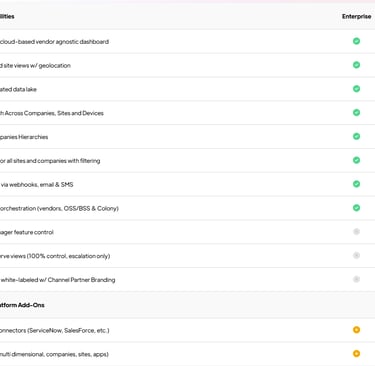Viewport: 375px width, 366px height.
Task: Click the via webhooks, email & SMS label
Action: pos(37,185)
